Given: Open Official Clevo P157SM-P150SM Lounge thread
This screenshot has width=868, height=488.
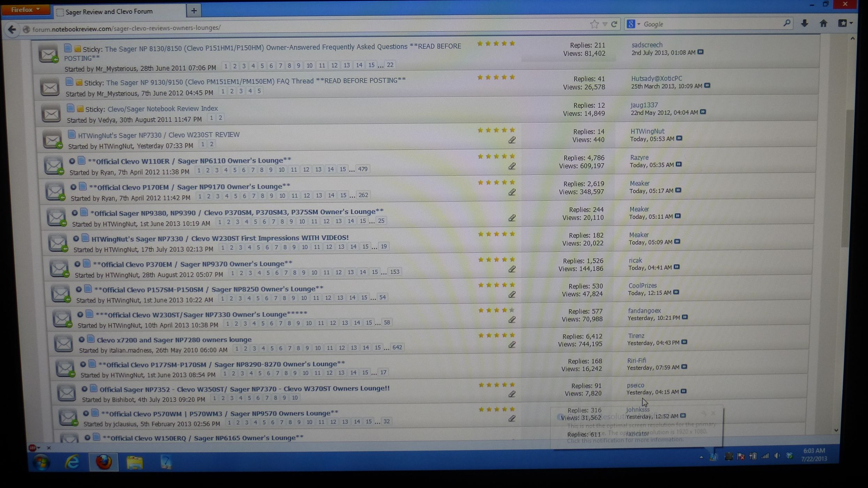Looking at the screenshot, I should pos(209,289).
